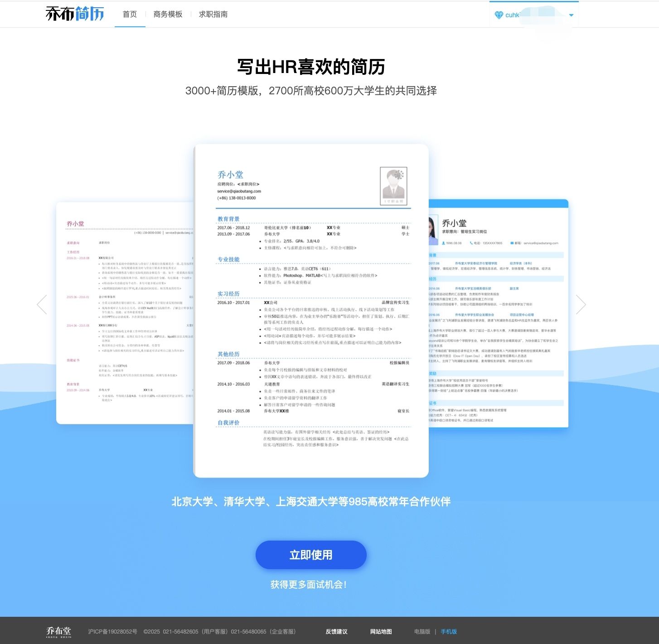The image size is (659, 644).
Task: Open the 商务模板 menu item
Action: (168, 14)
